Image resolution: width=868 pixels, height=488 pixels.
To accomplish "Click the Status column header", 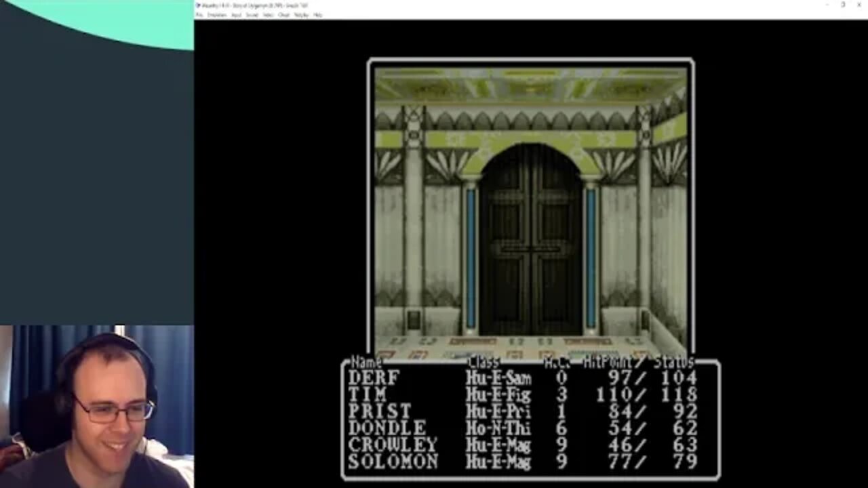I will tap(675, 363).
